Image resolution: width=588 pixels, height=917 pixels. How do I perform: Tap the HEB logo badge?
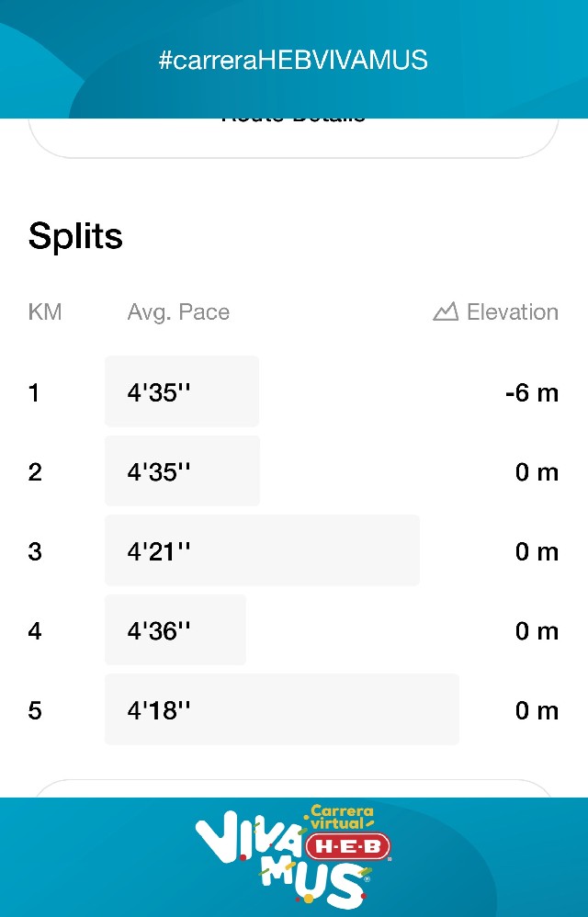pyautogui.click(x=348, y=847)
